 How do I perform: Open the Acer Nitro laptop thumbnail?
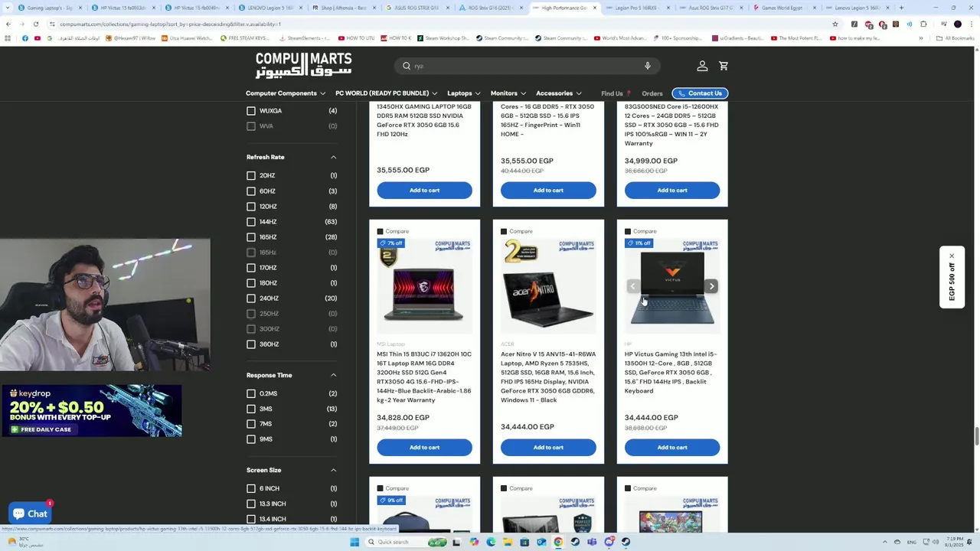click(x=548, y=287)
